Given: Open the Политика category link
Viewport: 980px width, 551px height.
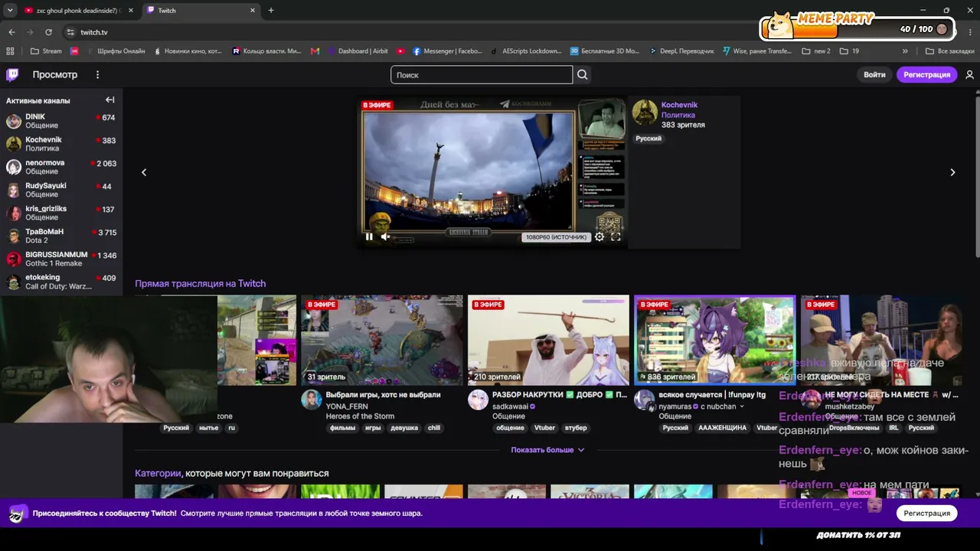Looking at the screenshot, I should pos(678,115).
